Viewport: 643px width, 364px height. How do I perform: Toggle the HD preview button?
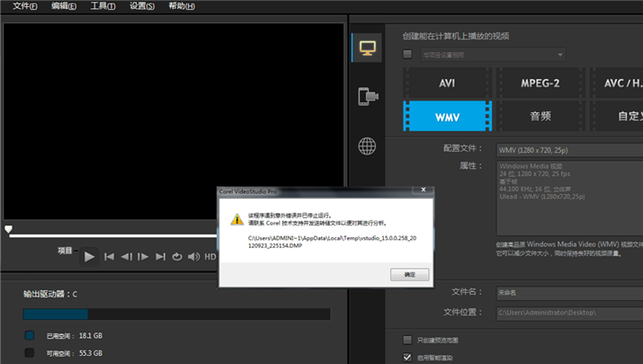coord(210,257)
